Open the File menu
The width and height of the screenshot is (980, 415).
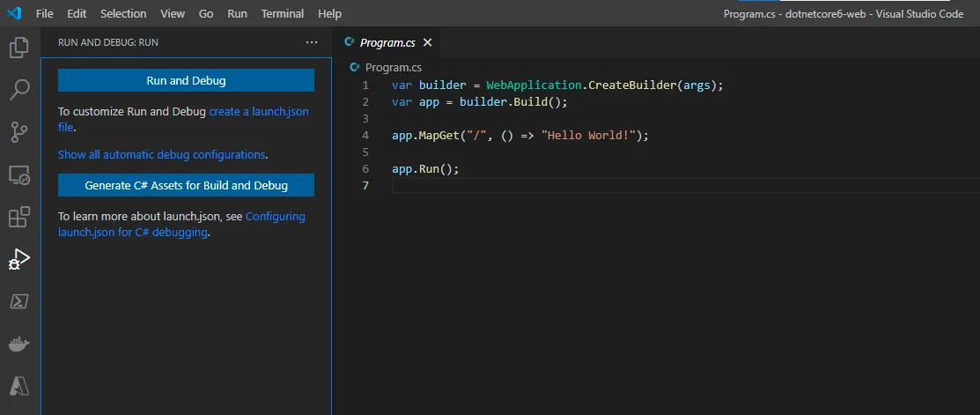coord(45,14)
